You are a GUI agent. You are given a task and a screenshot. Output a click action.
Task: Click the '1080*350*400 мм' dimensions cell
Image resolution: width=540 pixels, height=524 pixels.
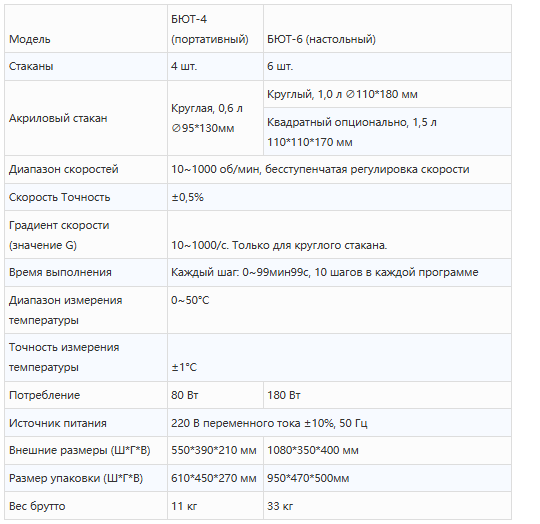click(387, 450)
